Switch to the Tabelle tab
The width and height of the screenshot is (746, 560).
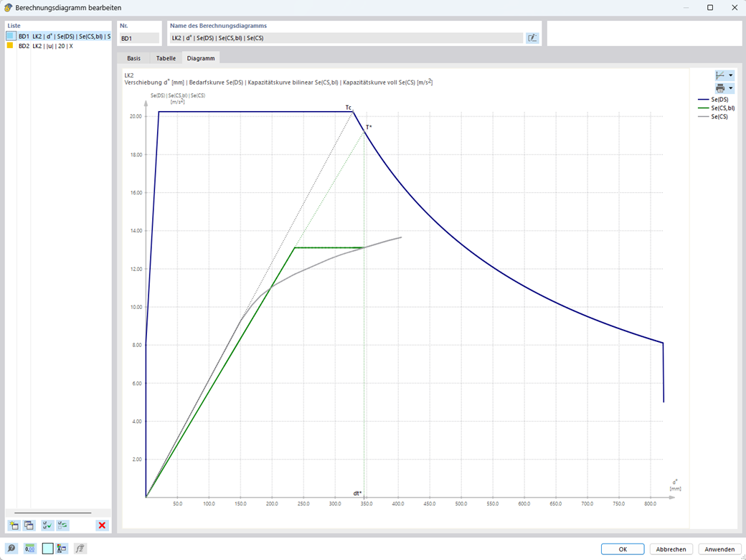[x=166, y=58]
